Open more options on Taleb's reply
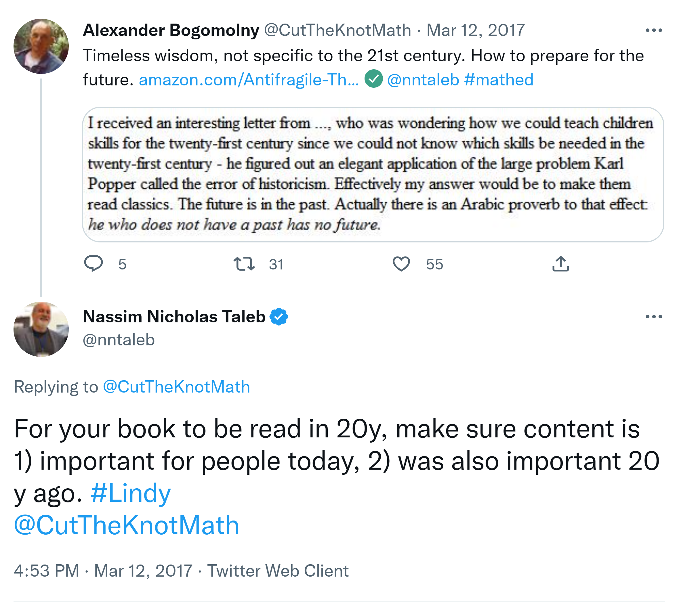677x616 pixels. [x=653, y=317]
